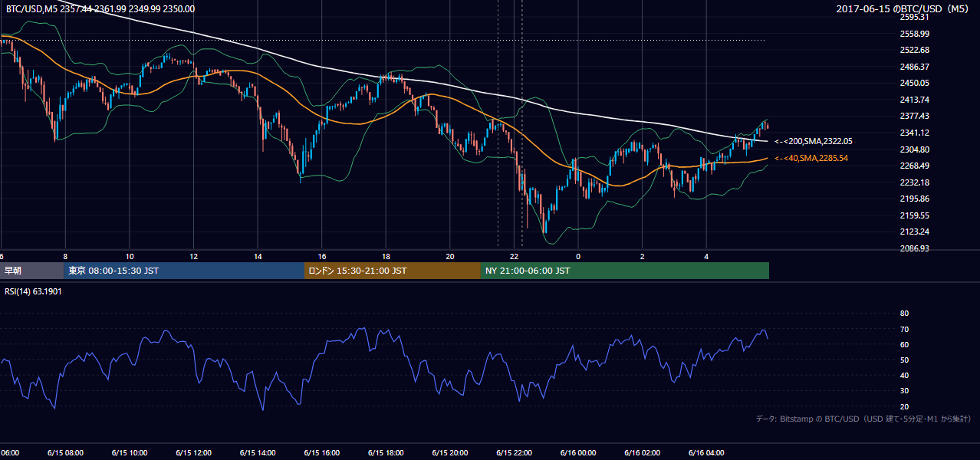980x460 pixels.
Task: Select the 2017-06-15 BTC/USD (M5) title
Action: [x=904, y=8]
